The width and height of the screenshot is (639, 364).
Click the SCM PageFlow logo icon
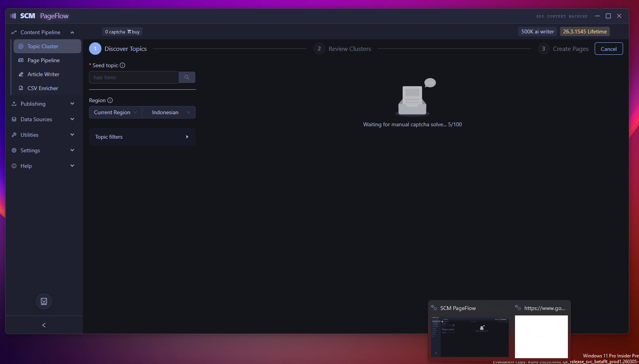(13, 16)
